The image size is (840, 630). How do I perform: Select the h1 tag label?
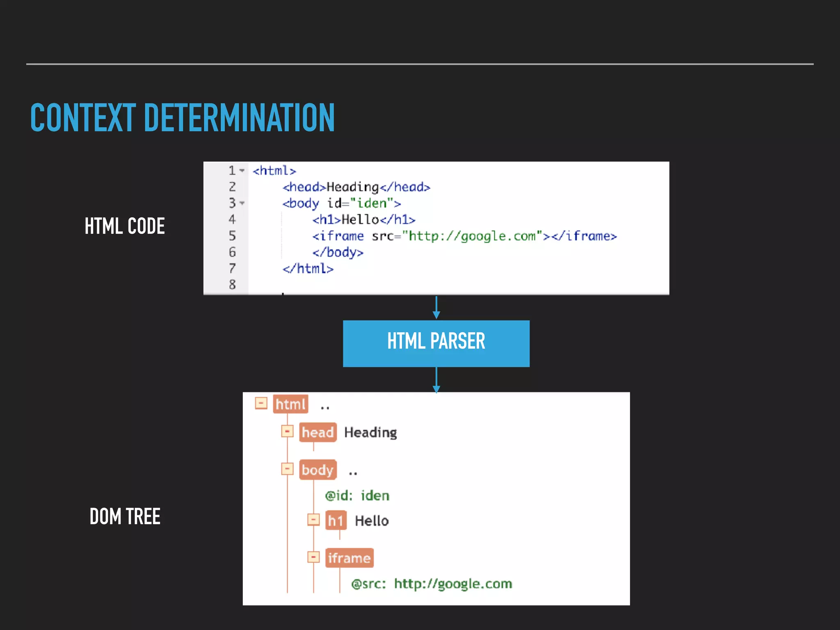coord(336,521)
